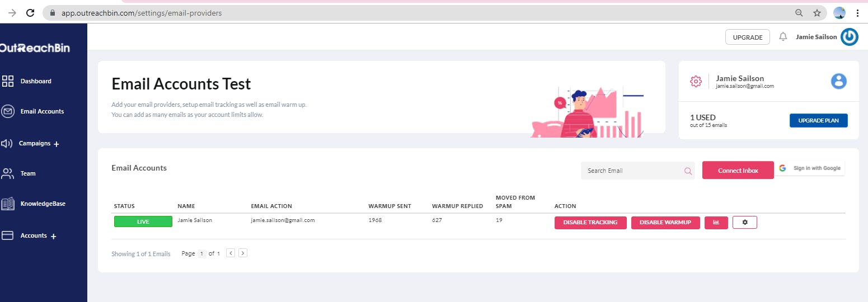Image resolution: width=868 pixels, height=302 pixels.
Task: Expand the Accounts menu plus sign
Action: (54, 237)
